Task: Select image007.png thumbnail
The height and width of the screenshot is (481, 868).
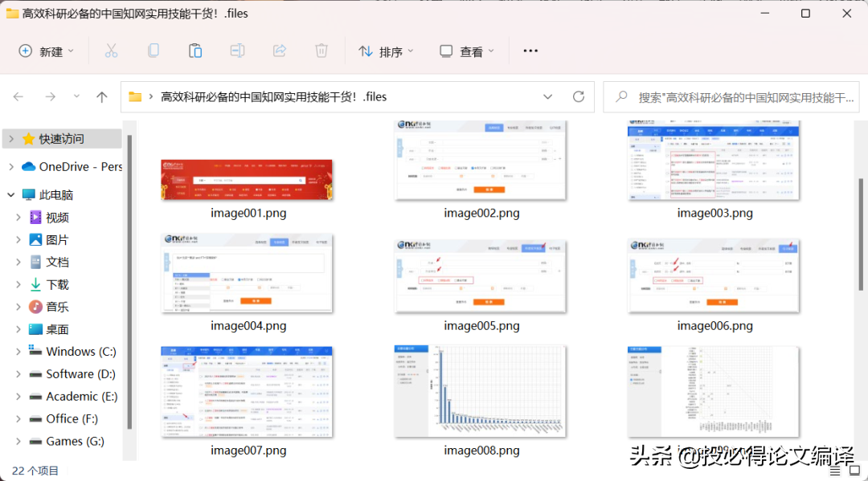Action: click(247, 392)
